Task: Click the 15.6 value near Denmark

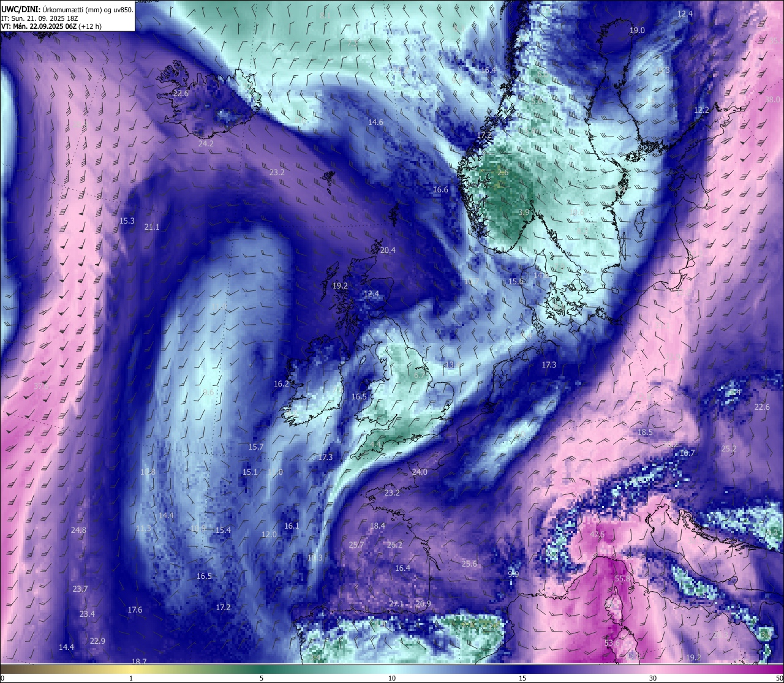Action: (516, 281)
